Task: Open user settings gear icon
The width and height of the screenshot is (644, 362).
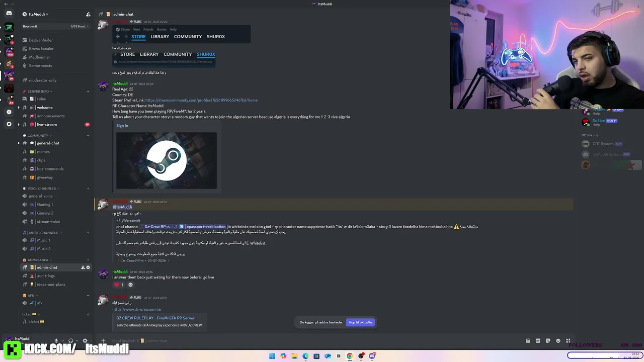Action: pos(85,341)
